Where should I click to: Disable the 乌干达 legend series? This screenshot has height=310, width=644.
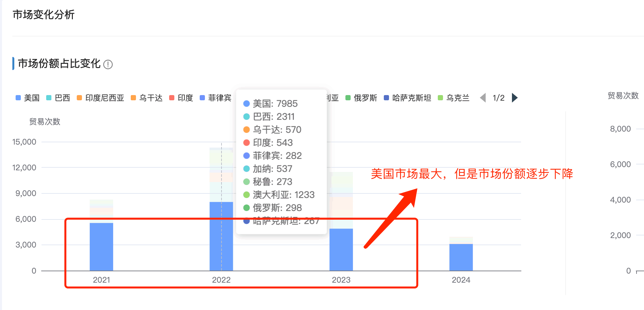pos(146,98)
